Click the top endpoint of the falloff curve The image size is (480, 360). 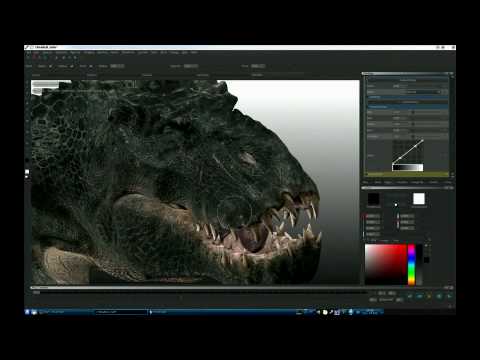[x=422, y=141]
